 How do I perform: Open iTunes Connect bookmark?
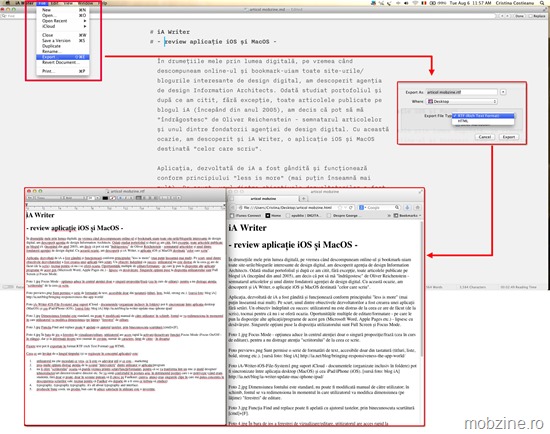click(246, 215)
